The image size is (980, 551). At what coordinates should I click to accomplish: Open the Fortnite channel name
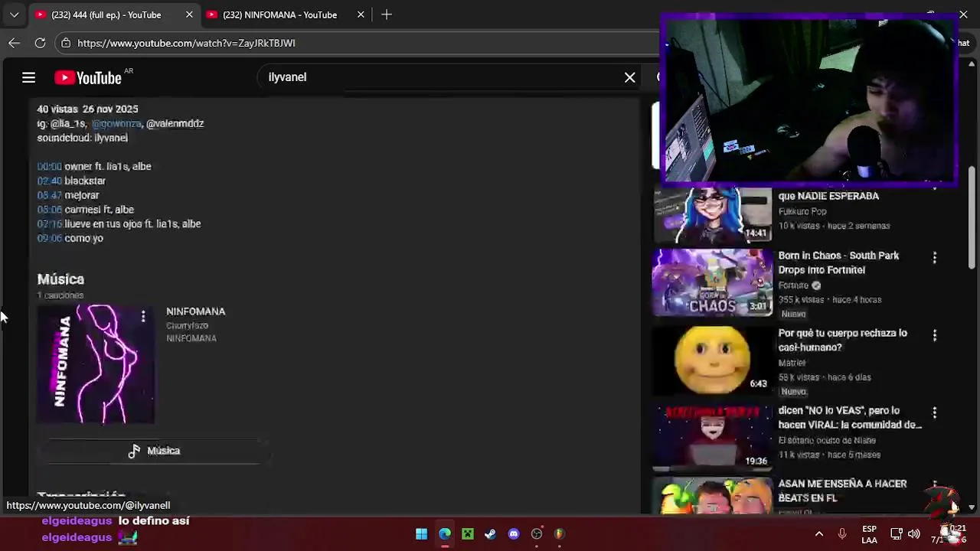[x=792, y=285]
